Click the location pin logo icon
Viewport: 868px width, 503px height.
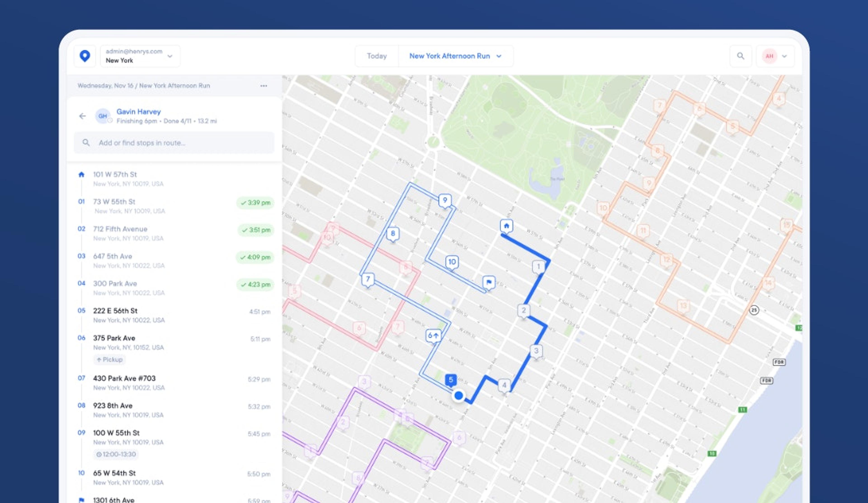point(85,56)
